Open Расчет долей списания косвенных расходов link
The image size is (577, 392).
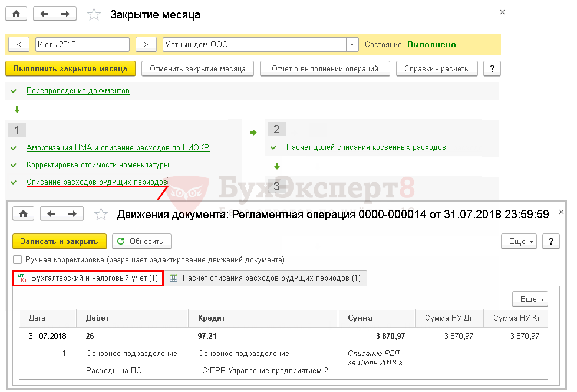[x=366, y=147]
